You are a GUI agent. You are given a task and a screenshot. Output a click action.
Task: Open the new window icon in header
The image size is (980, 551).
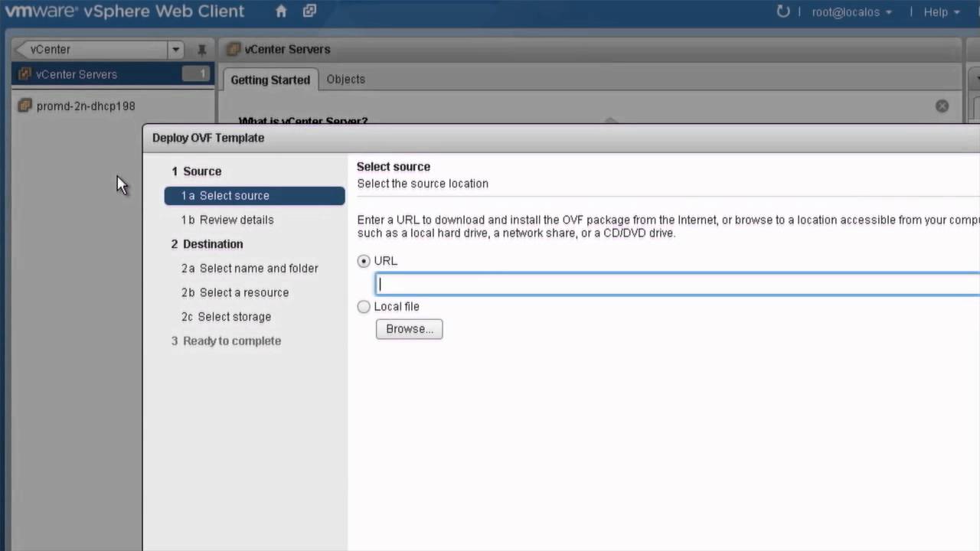[309, 11]
